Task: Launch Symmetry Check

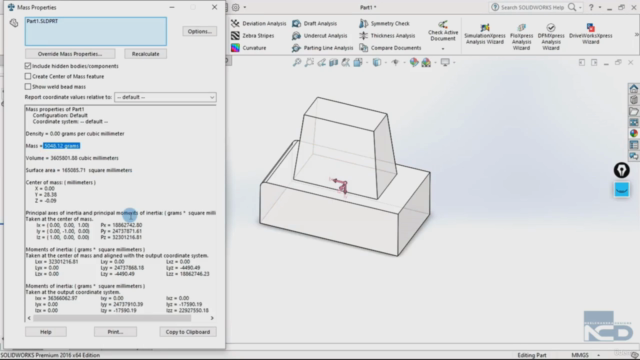Action: [384, 23]
